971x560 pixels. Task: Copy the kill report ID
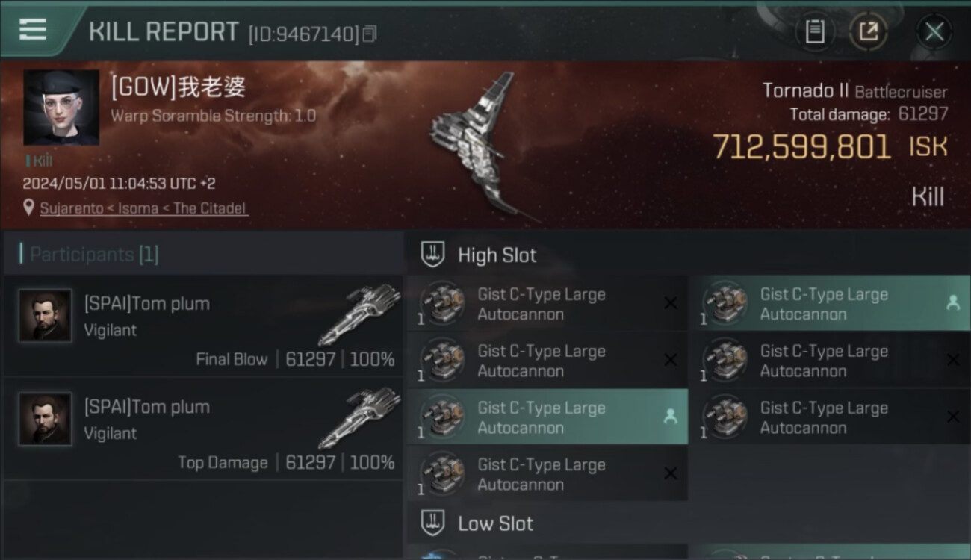pyautogui.click(x=370, y=34)
